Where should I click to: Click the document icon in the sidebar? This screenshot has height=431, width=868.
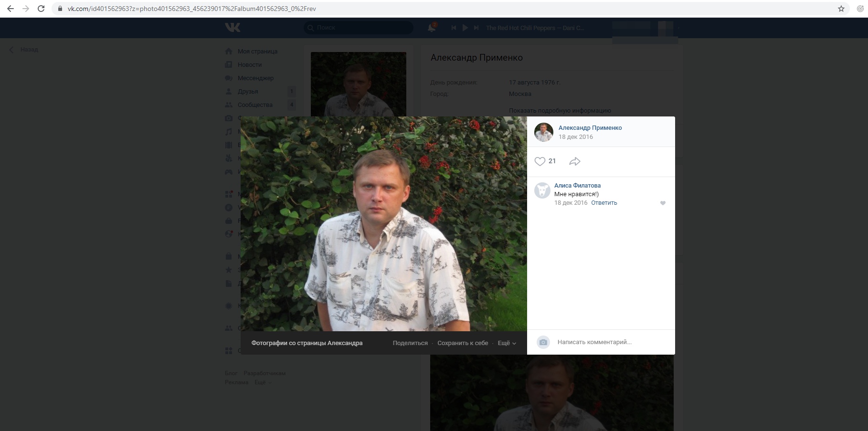[229, 283]
